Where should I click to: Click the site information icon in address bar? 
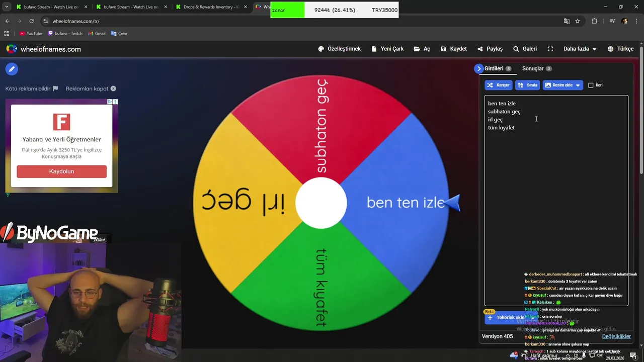(x=46, y=21)
